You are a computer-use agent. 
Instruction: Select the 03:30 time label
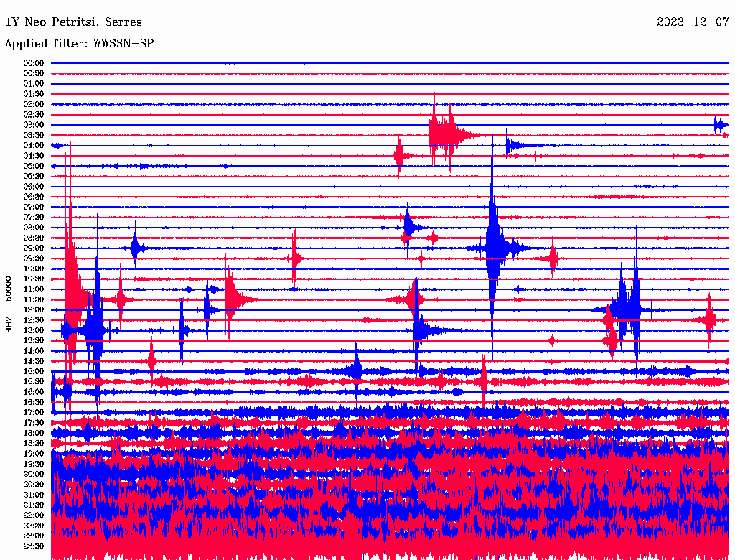coord(34,135)
